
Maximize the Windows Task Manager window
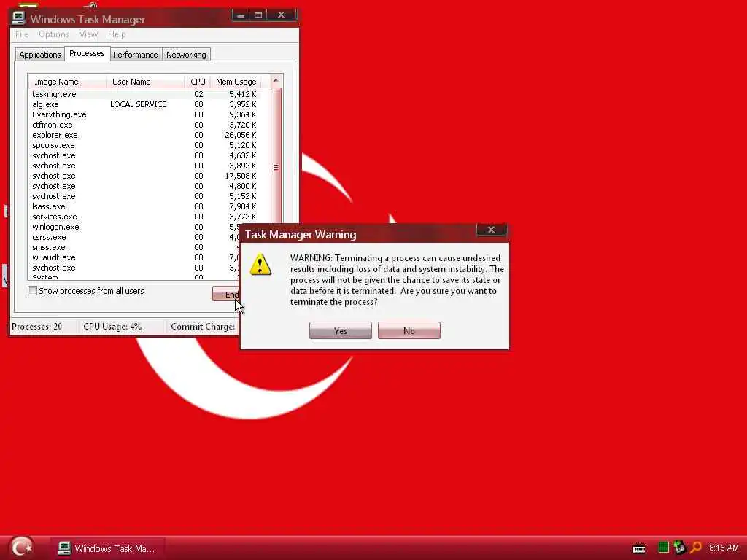pos(258,15)
